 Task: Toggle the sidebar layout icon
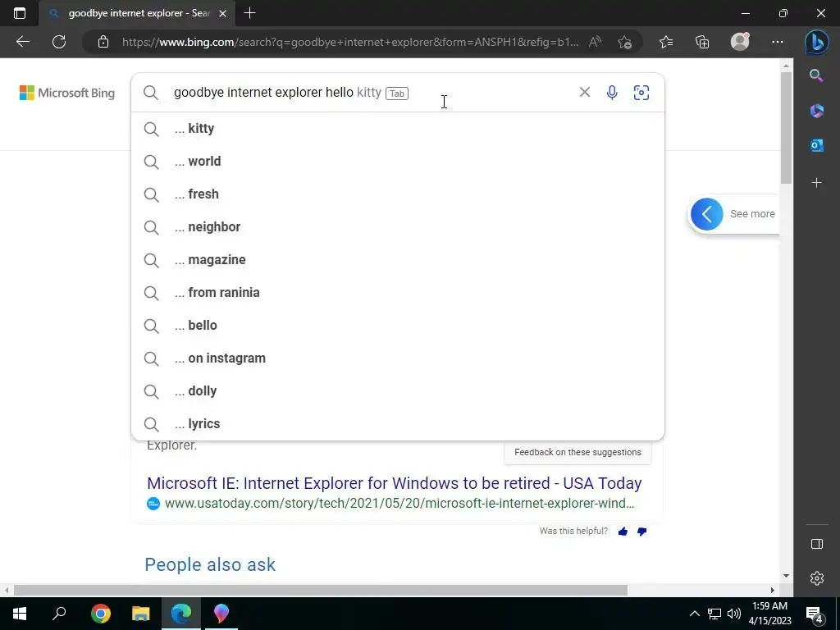(816, 545)
